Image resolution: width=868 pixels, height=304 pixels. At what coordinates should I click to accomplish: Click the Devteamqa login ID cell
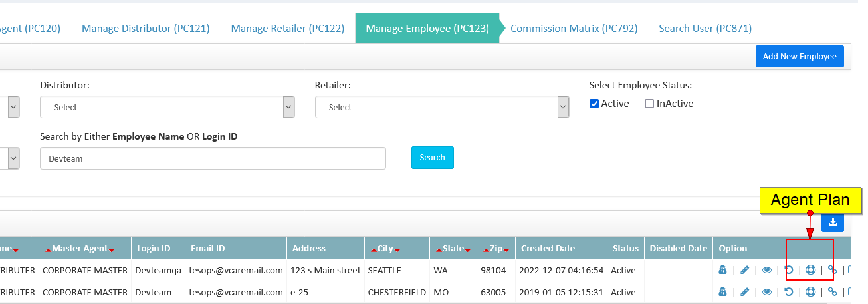[x=158, y=271]
